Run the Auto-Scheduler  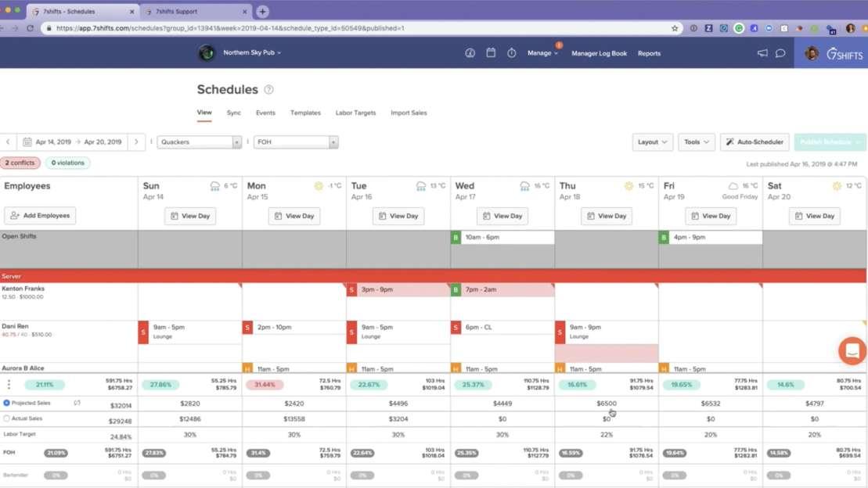point(753,142)
